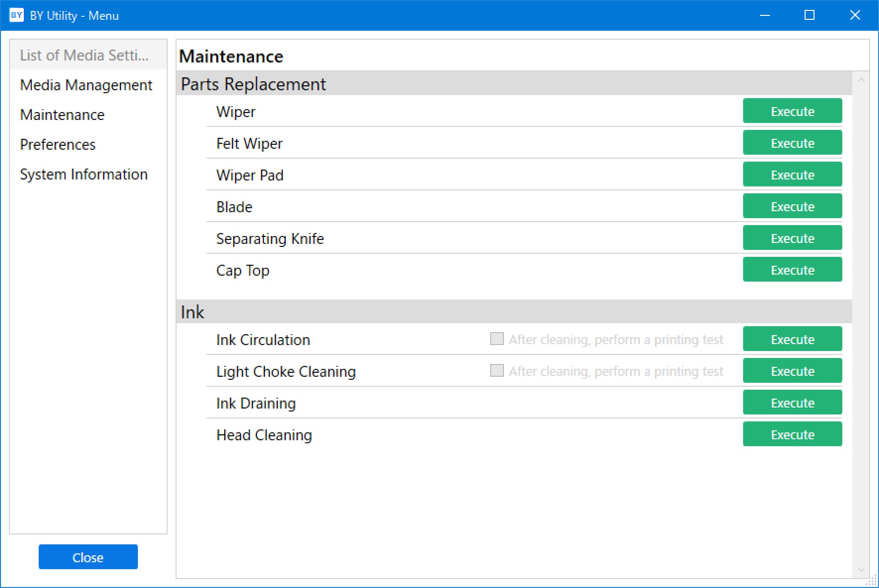Click the scrollbar up arrow
Viewport: 879px width, 588px height.
861,80
